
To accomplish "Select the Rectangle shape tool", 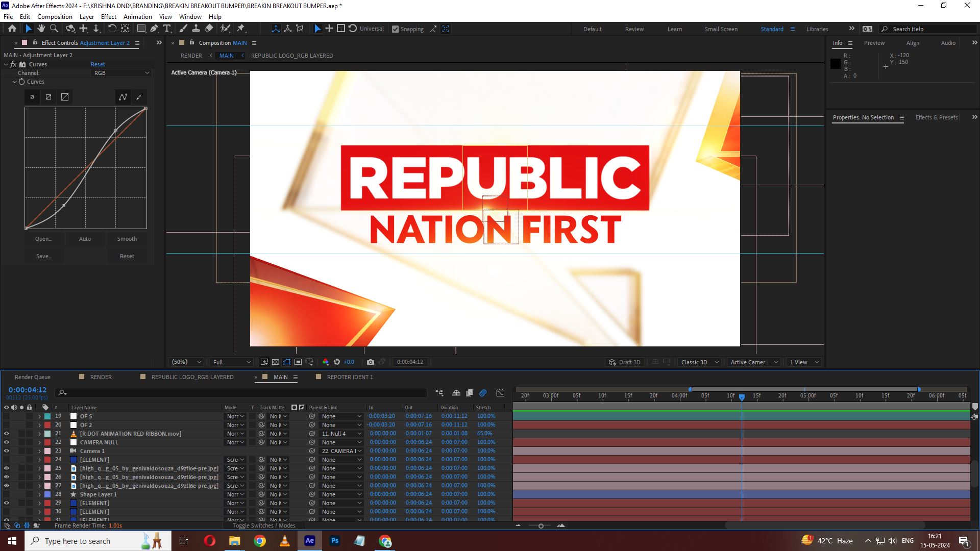I will (x=141, y=29).
